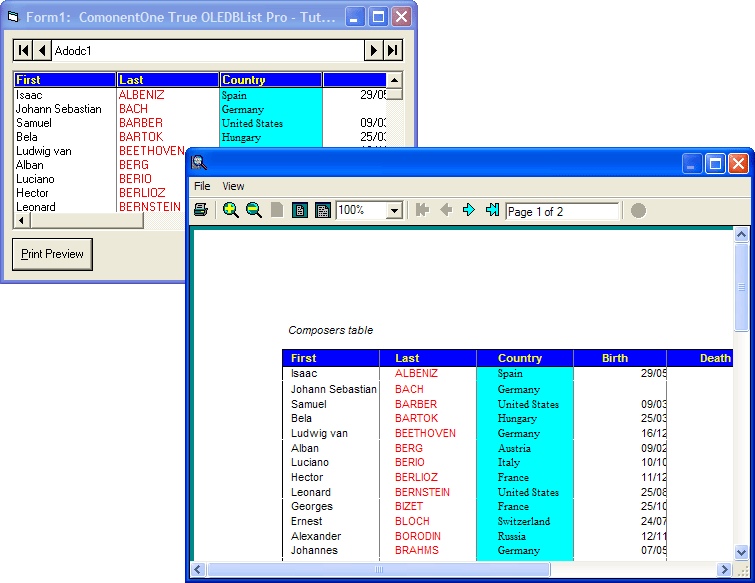Move to last record in Adodc1
The image size is (755, 583).
pos(393,50)
